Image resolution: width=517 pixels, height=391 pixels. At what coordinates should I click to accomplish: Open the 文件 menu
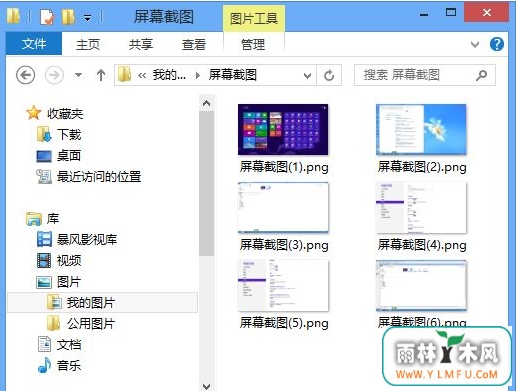[34, 44]
